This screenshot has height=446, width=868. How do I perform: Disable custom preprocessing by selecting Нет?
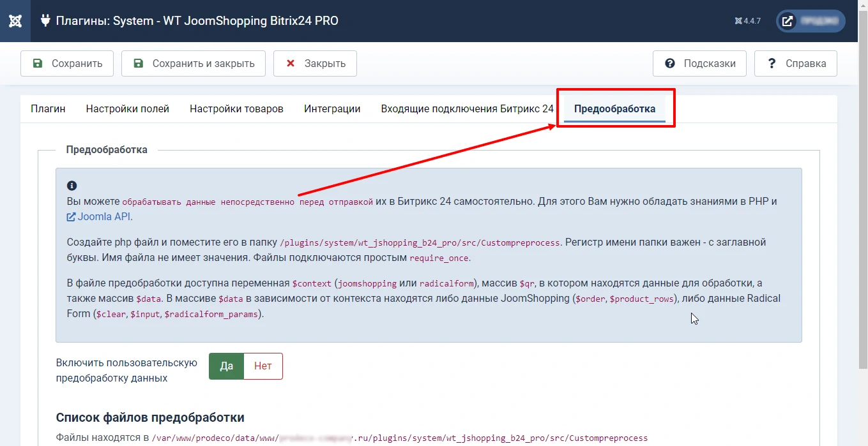pyautogui.click(x=263, y=366)
